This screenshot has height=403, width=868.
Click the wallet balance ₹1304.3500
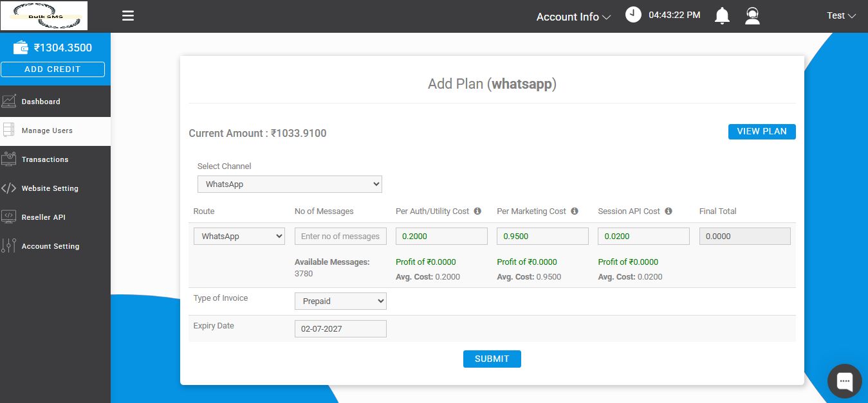pos(63,48)
